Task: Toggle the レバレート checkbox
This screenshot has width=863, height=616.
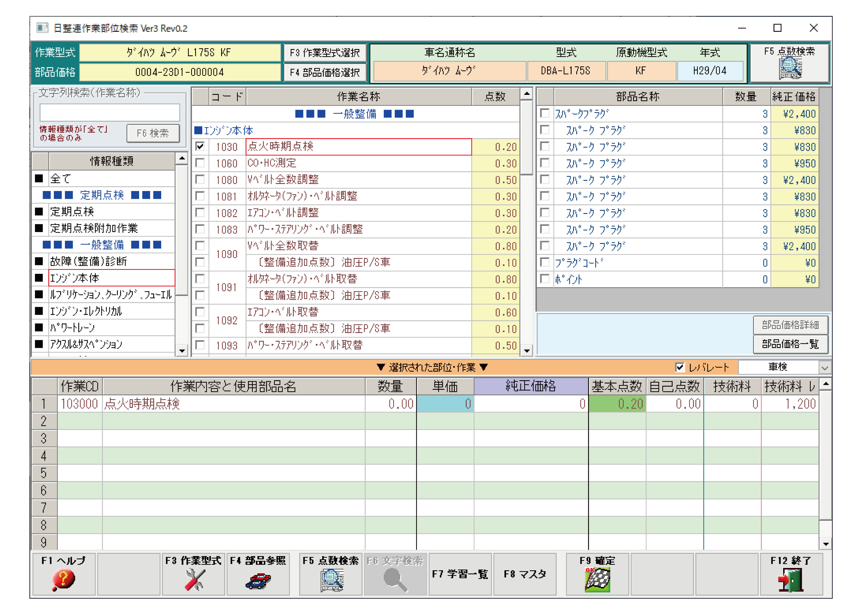Action: pyautogui.click(x=680, y=367)
